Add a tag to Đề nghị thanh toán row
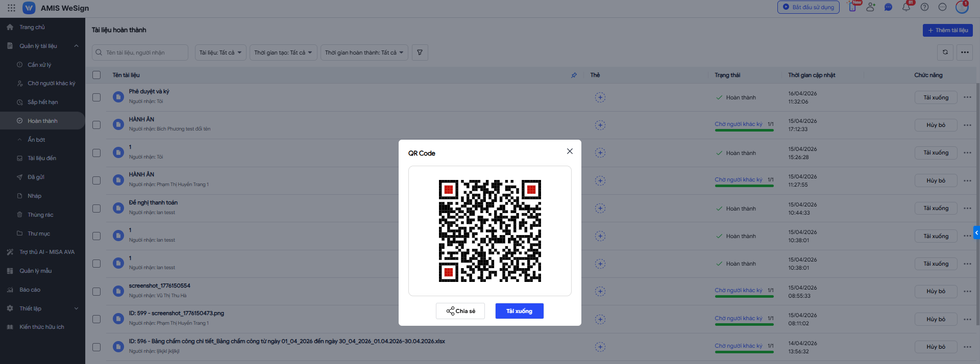Viewport: 980px width, 364px height. click(600, 208)
